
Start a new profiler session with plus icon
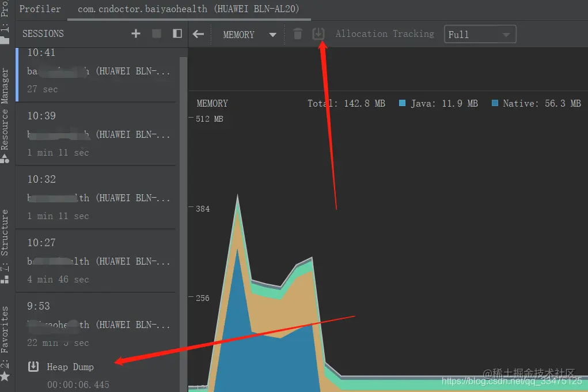(x=135, y=33)
